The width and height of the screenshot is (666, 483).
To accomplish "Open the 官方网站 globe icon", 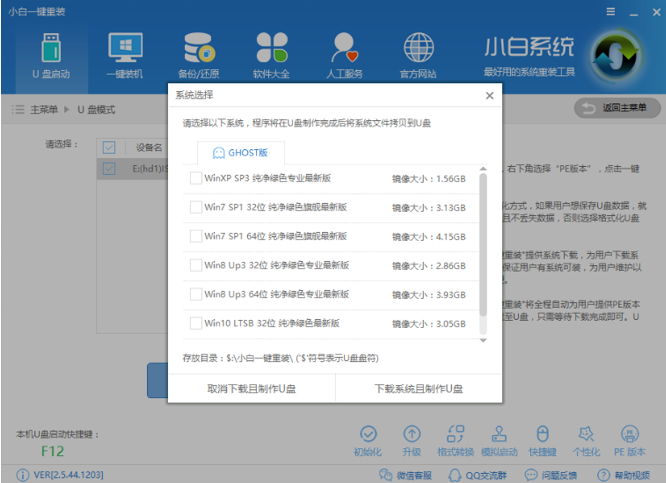I will coord(418,56).
